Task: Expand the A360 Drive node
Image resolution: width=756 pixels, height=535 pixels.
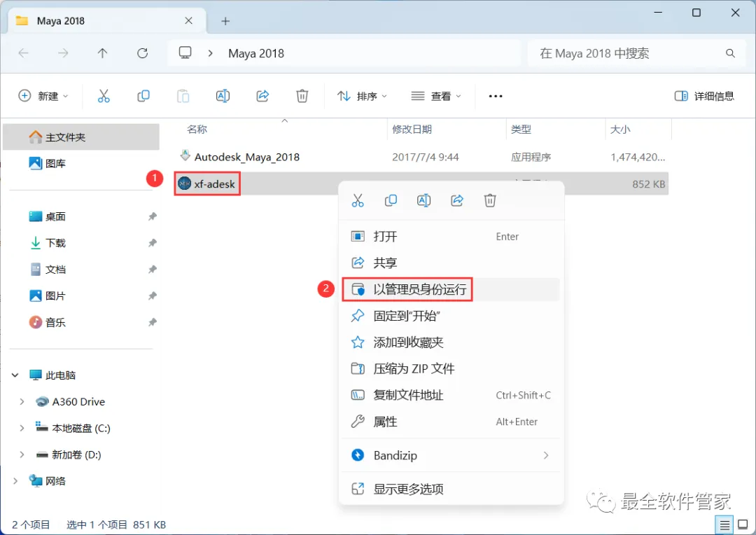Action: 22,401
